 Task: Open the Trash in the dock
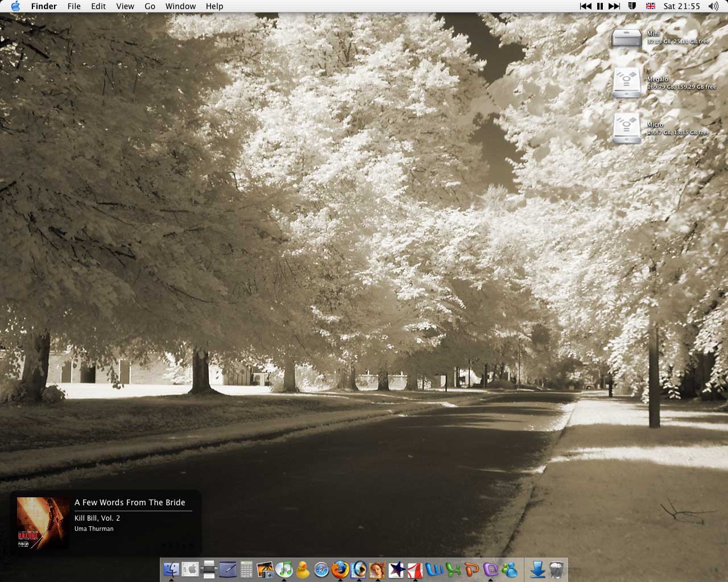click(x=557, y=569)
